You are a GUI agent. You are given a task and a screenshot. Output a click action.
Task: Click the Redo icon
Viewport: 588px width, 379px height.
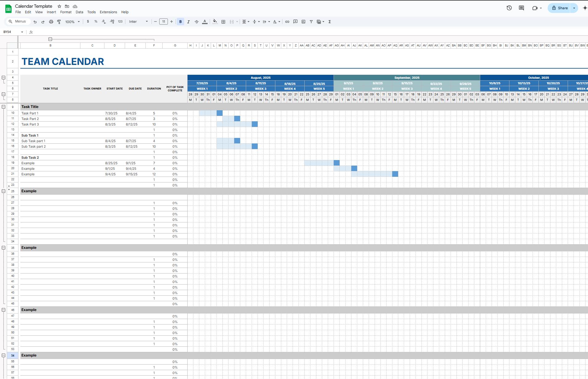(43, 22)
